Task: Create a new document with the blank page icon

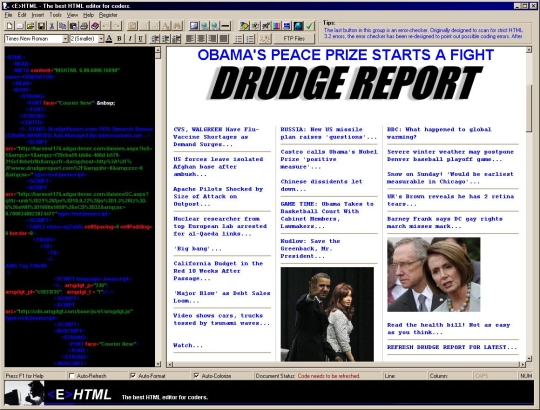Action: pos(10,26)
